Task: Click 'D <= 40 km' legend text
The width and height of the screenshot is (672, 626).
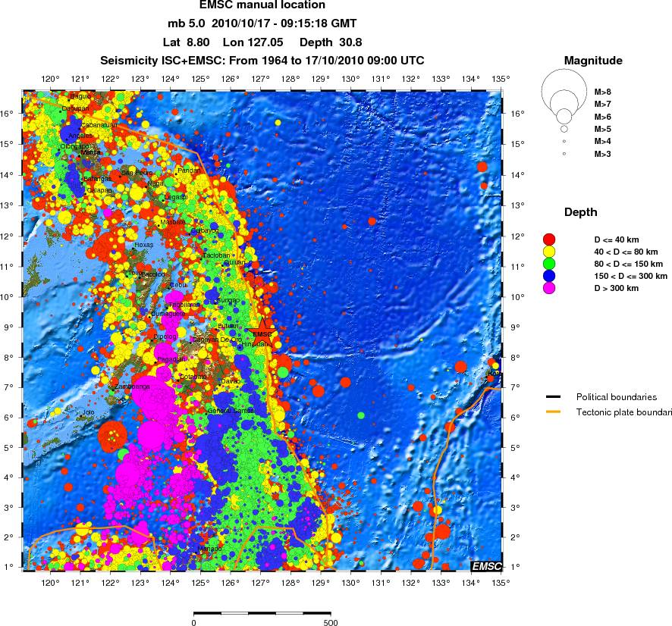Action: pyautogui.click(x=617, y=239)
